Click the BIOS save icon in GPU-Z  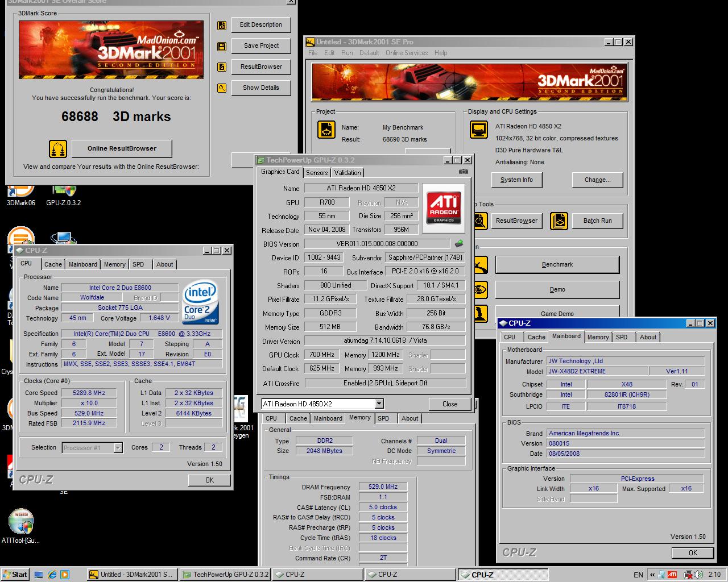pyautogui.click(x=459, y=244)
